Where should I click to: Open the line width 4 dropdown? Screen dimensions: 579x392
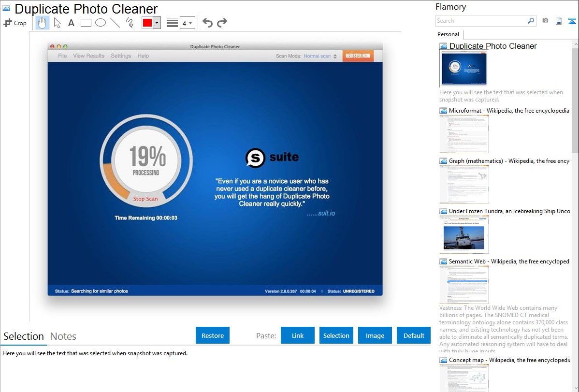187,23
